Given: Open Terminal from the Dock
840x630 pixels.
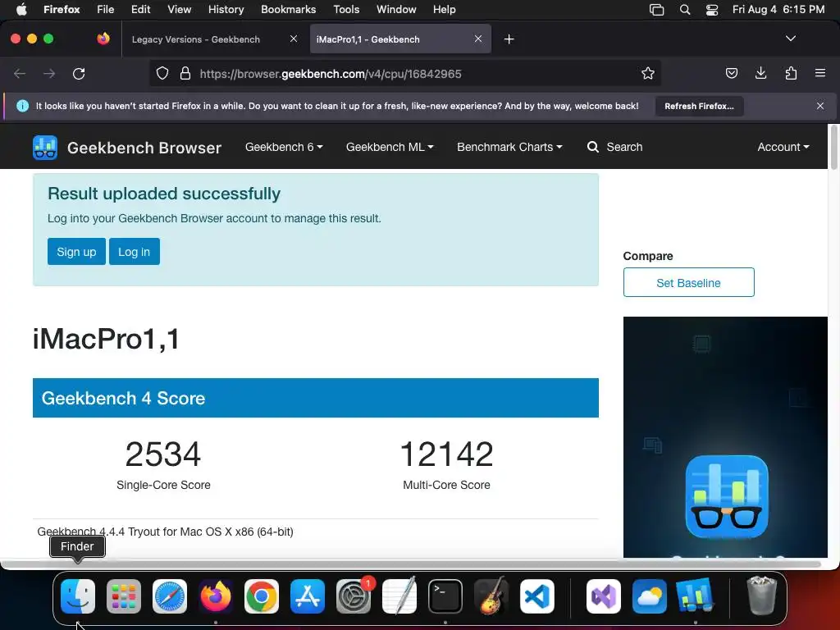Looking at the screenshot, I should (x=445, y=596).
